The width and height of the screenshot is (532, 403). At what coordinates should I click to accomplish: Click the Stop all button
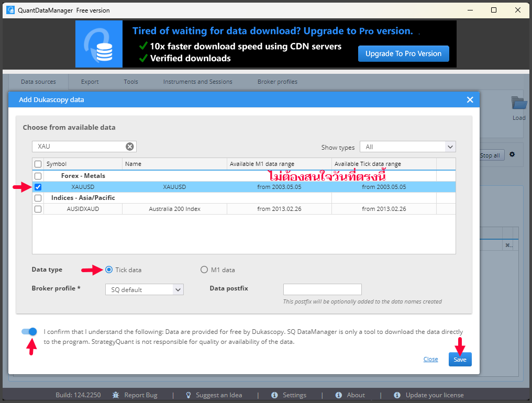pos(492,155)
